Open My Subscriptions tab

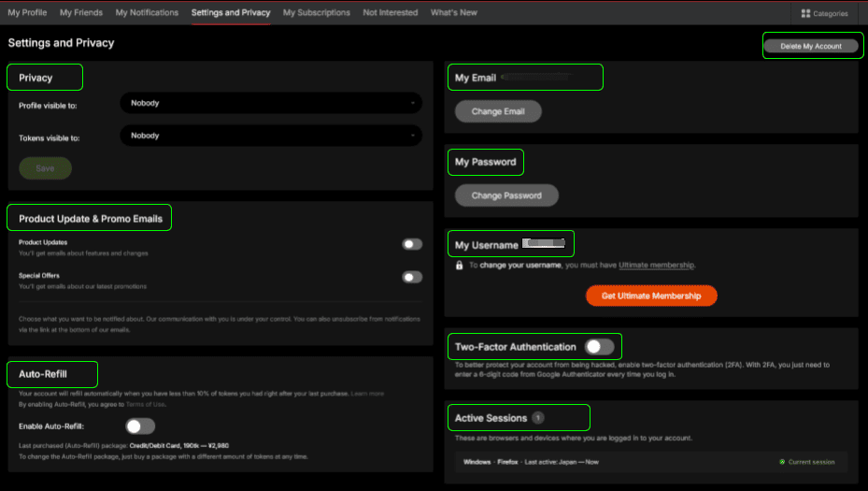(x=316, y=12)
